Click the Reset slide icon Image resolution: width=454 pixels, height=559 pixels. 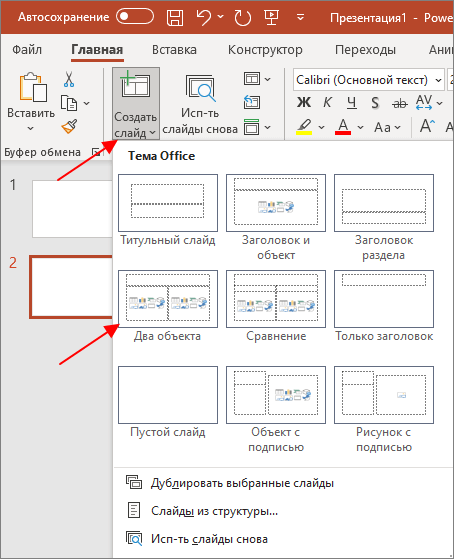click(252, 103)
